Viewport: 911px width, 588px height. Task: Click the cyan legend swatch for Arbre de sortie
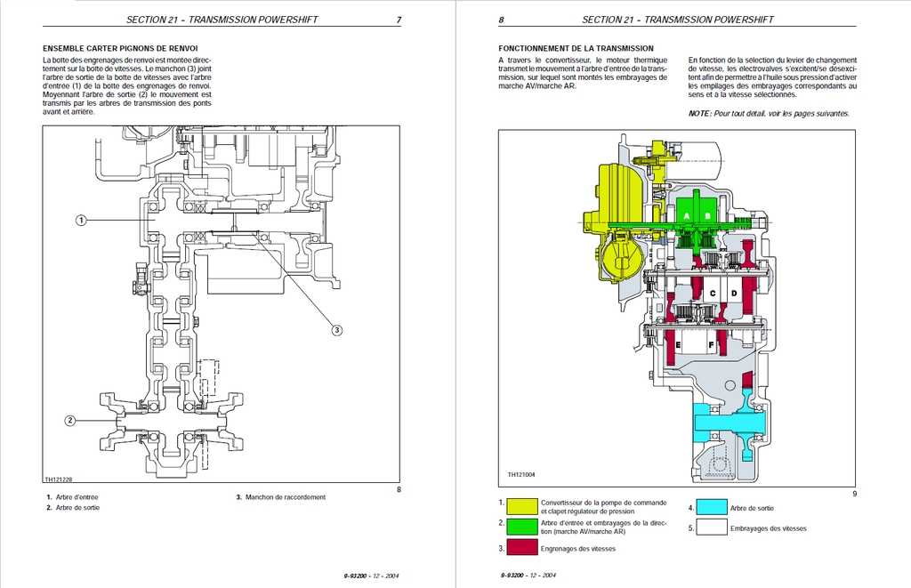click(x=711, y=507)
